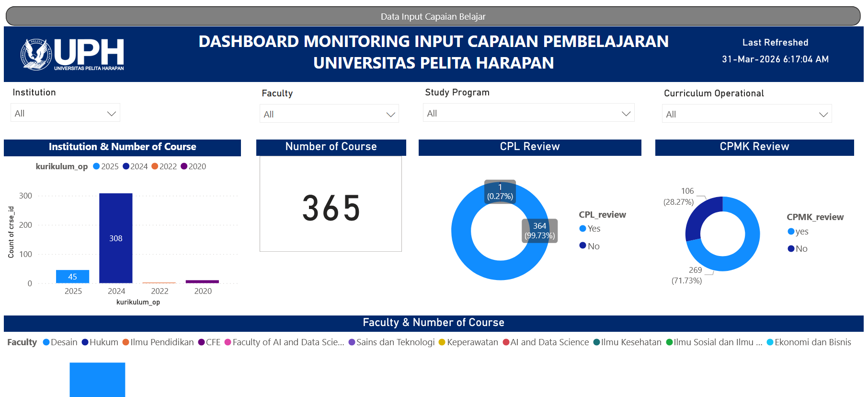Image resolution: width=868 pixels, height=397 pixels.
Task: Select Ilmu Kesehatan legend item
Action: pos(628,342)
